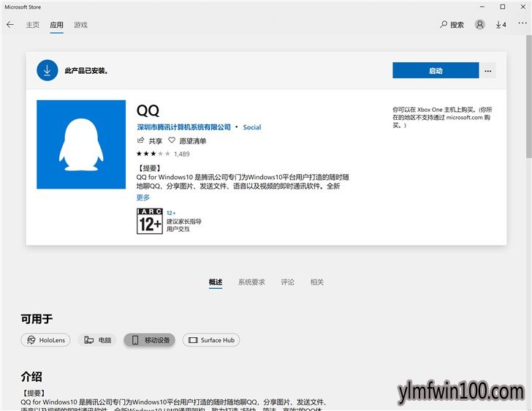Maximize the Microsoft Store window
The width and height of the screenshot is (532, 411).
click(503, 7)
